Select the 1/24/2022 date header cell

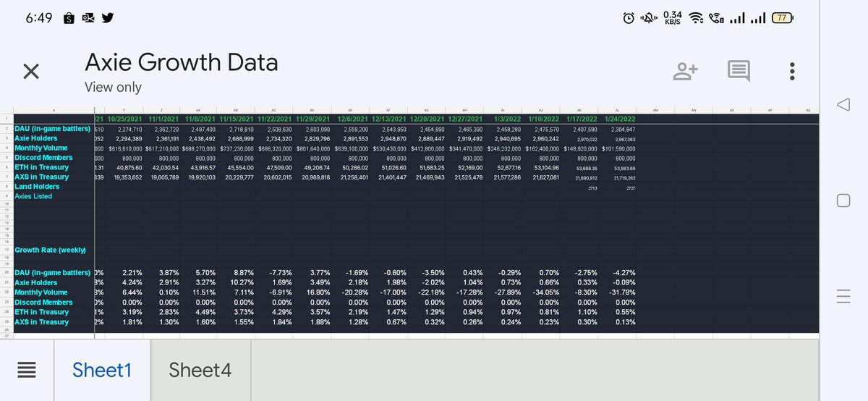[x=621, y=119]
